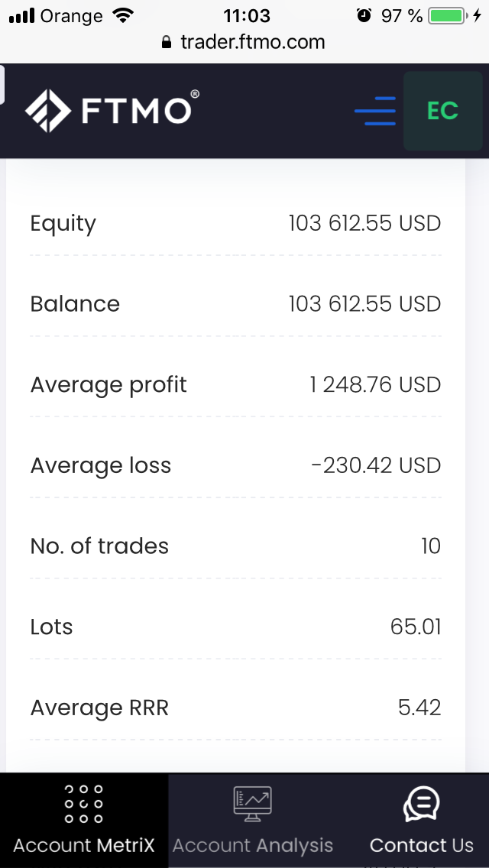The width and height of the screenshot is (489, 868).
Task: Tap the alarm clock status icon
Action: coord(364,15)
